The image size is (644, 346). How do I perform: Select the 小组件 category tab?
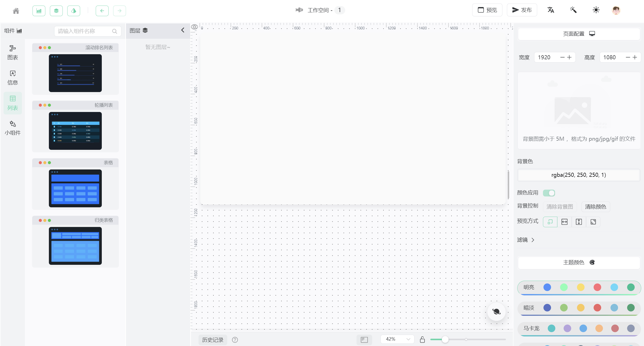pyautogui.click(x=13, y=128)
